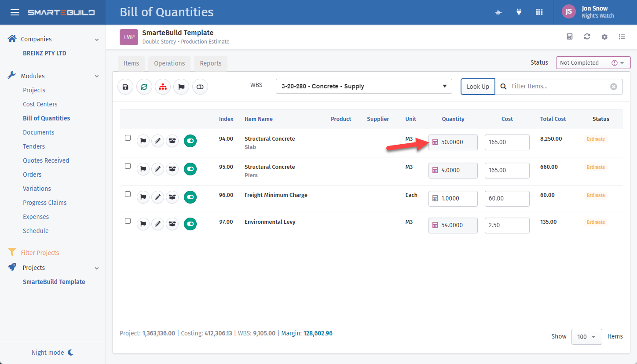Switch to the Reports tab
The height and width of the screenshot is (364, 637).
coord(210,63)
